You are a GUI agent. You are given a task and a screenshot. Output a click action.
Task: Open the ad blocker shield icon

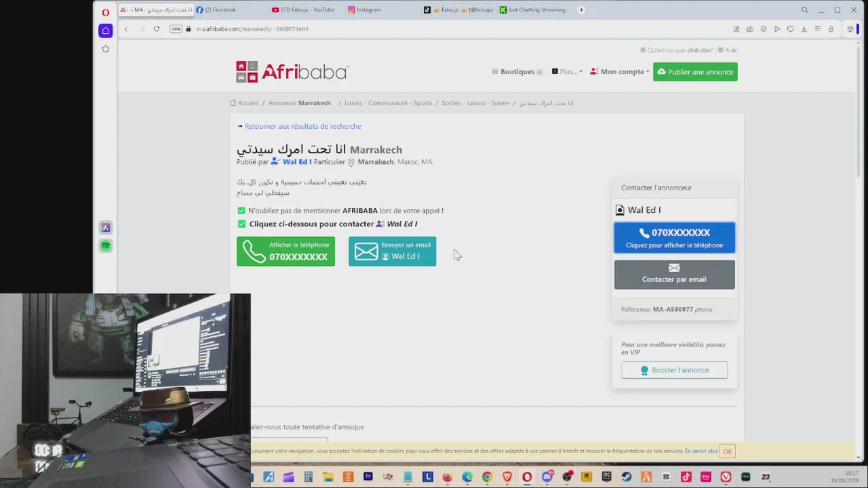(x=764, y=29)
